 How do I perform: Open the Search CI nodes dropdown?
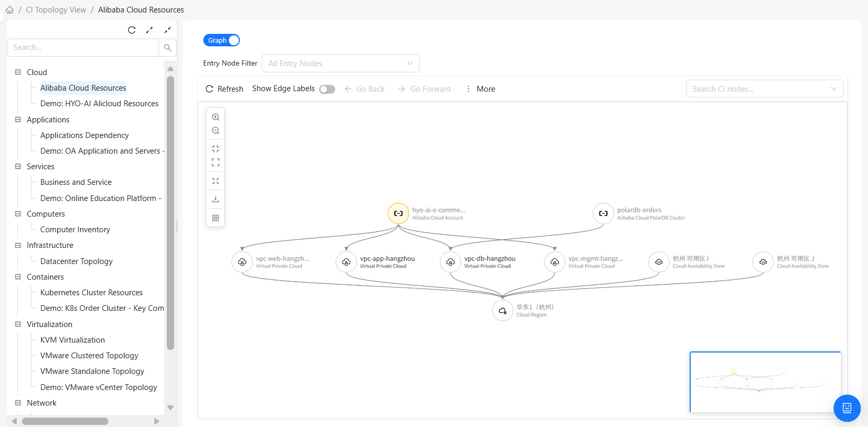pos(764,89)
